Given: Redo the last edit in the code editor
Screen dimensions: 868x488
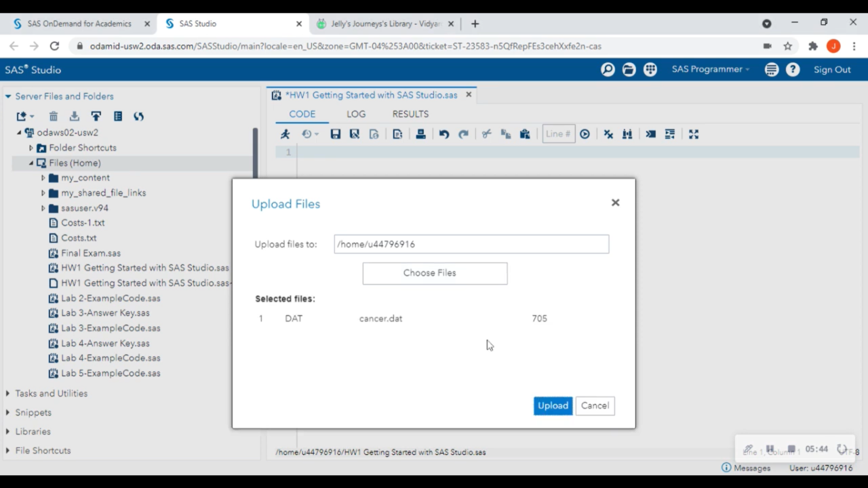Looking at the screenshot, I should point(464,134).
